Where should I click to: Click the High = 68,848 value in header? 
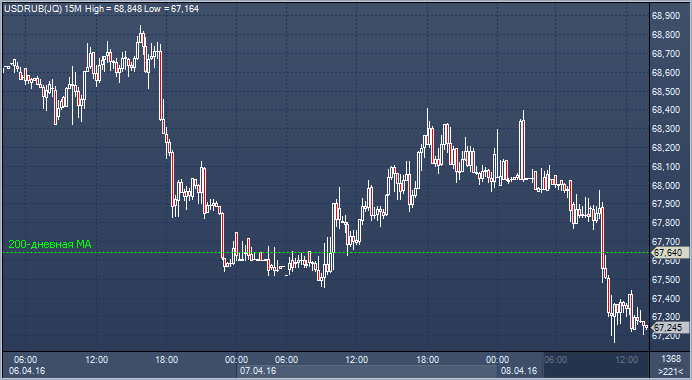113,9
